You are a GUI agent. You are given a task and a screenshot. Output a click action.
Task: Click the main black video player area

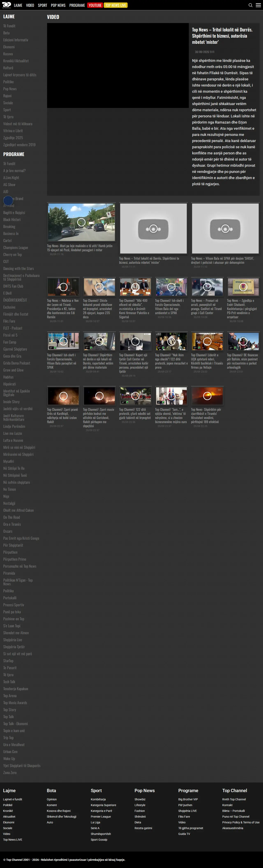click(118, 65)
